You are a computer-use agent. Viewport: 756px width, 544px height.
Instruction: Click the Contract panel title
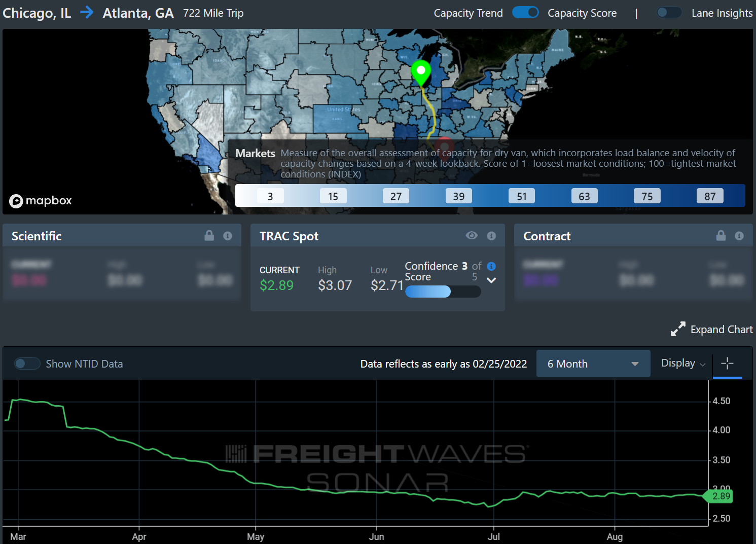click(x=547, y=236)
